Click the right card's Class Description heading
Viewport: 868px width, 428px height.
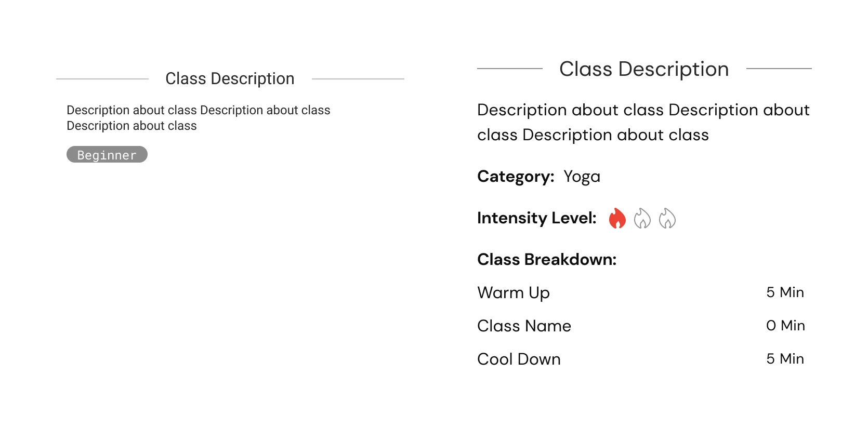[x=644, y=69]
